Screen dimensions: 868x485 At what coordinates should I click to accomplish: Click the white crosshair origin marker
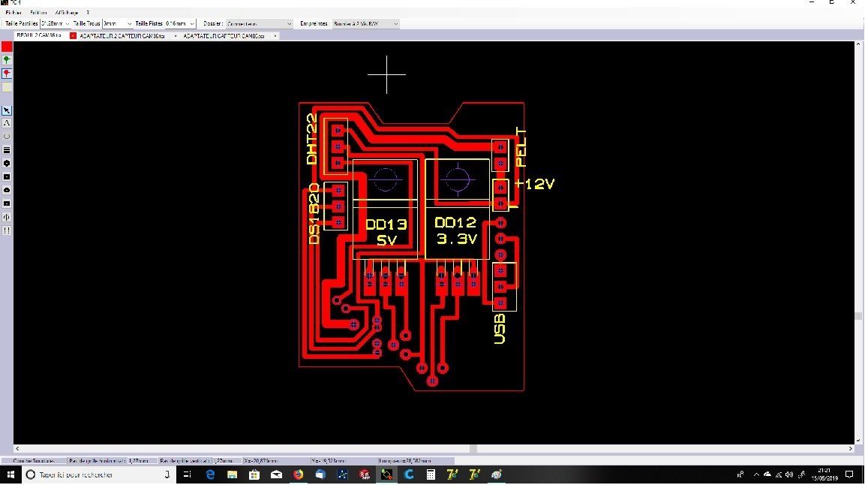[x=386, y=74]
